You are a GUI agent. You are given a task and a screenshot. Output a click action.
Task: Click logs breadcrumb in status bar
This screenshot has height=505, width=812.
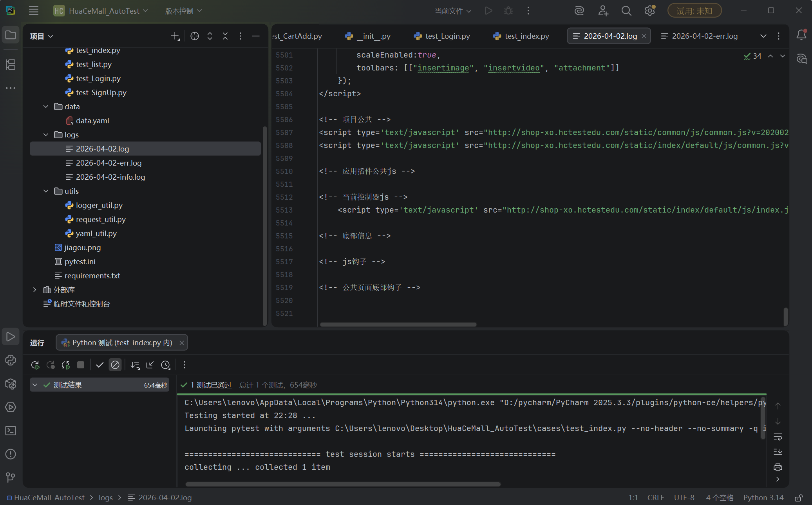[x=105, y=498]
